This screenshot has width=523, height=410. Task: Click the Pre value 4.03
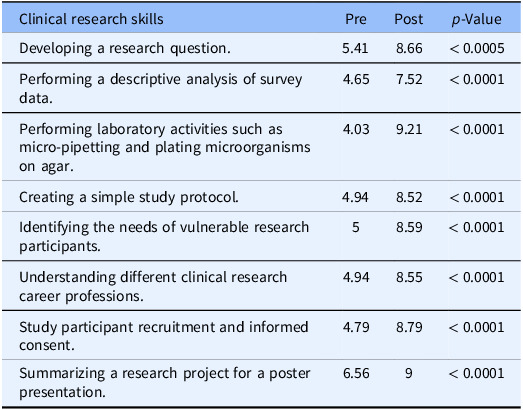pyautogui.click(x=356, y=129)
